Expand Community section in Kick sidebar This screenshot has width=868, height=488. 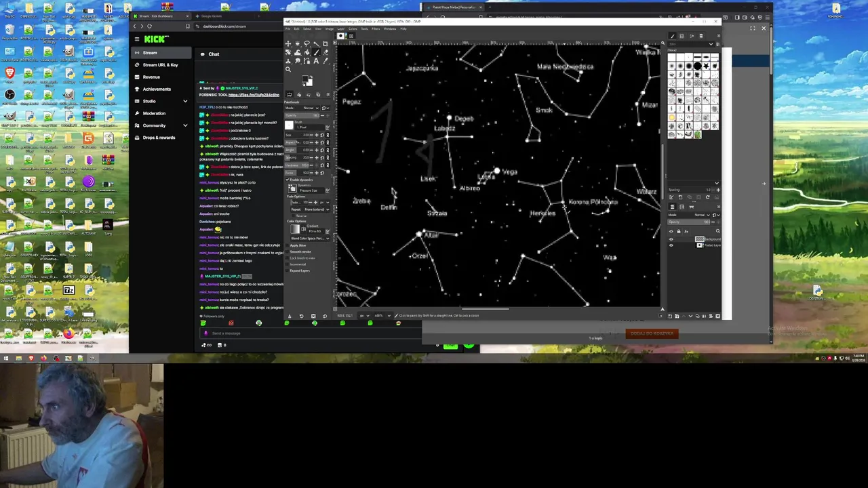pos(185,125)
